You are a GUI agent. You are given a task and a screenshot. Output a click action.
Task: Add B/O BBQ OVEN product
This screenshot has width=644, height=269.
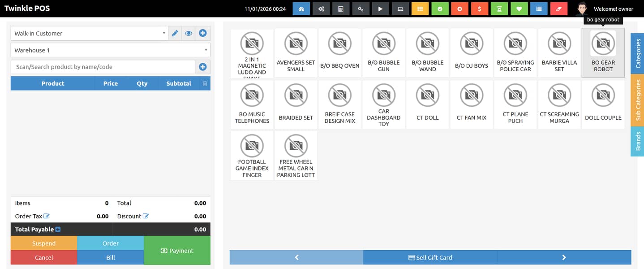coord(340,53)
